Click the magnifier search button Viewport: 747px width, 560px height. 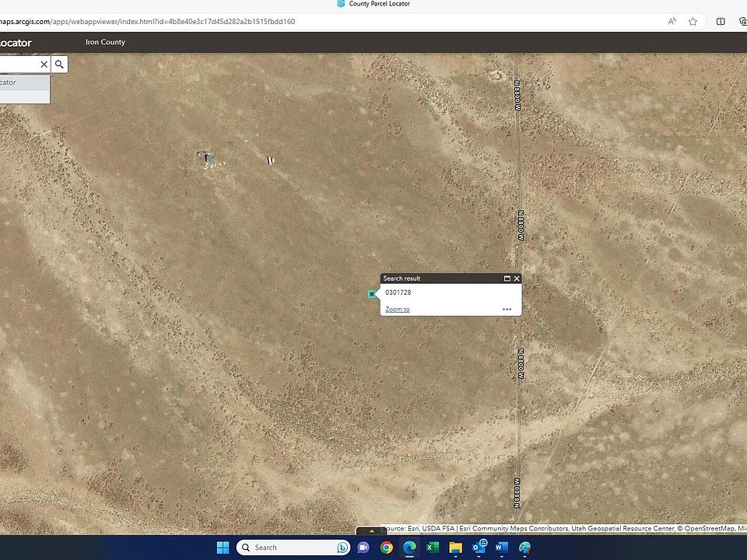(x=59, y=65)
